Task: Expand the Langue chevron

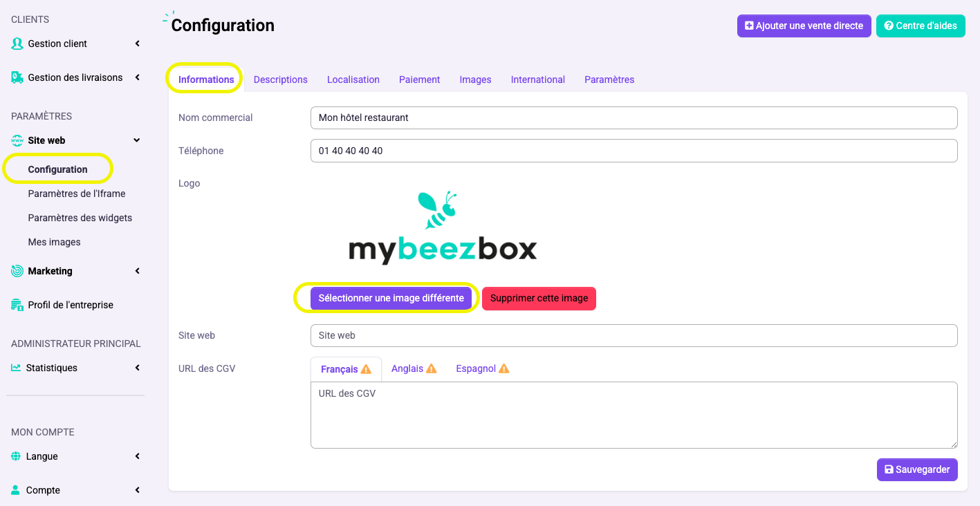Action: pyautogui.click(x=137, y=456)
